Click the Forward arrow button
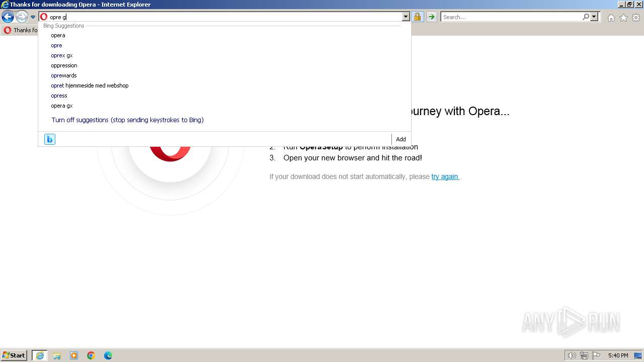Screen dimensions: 644x362 tap(22, 17)
